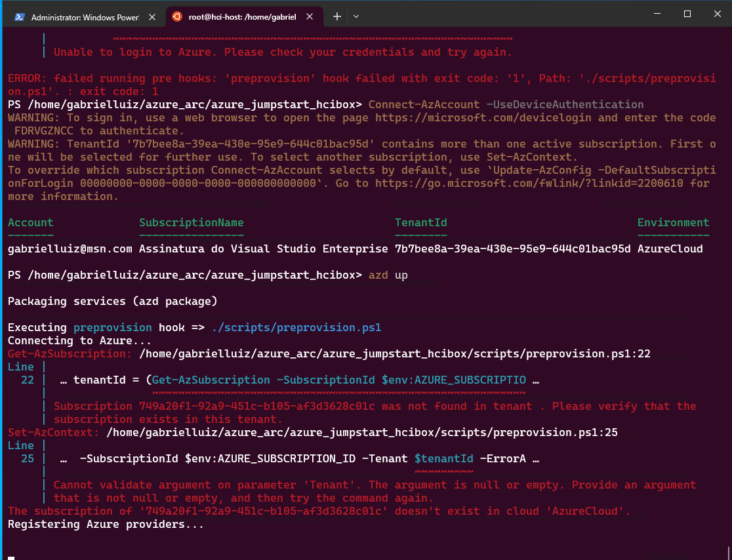This screenshot has height=560, width=732.
Task: Close the Administrator PowerShell tab
Action: coord(152,18)
